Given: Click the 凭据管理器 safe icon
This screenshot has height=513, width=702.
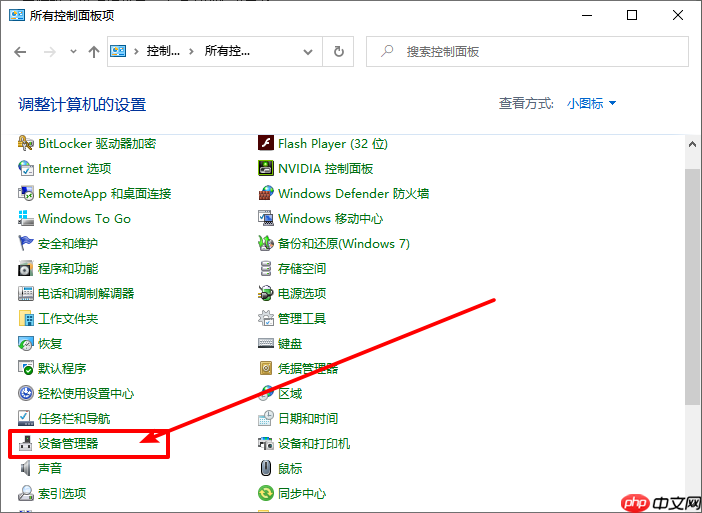Looking at the screenshot, I should (266, 368).
